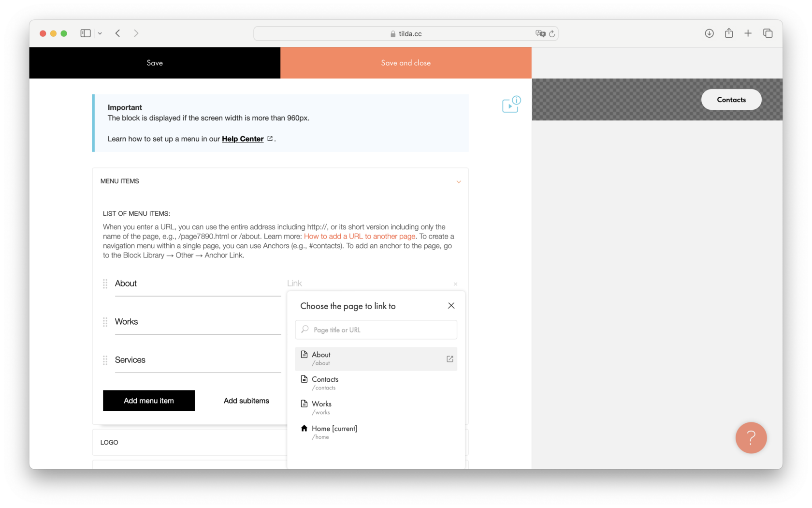Click the browser downloads icon

click(x=709, y=33)
